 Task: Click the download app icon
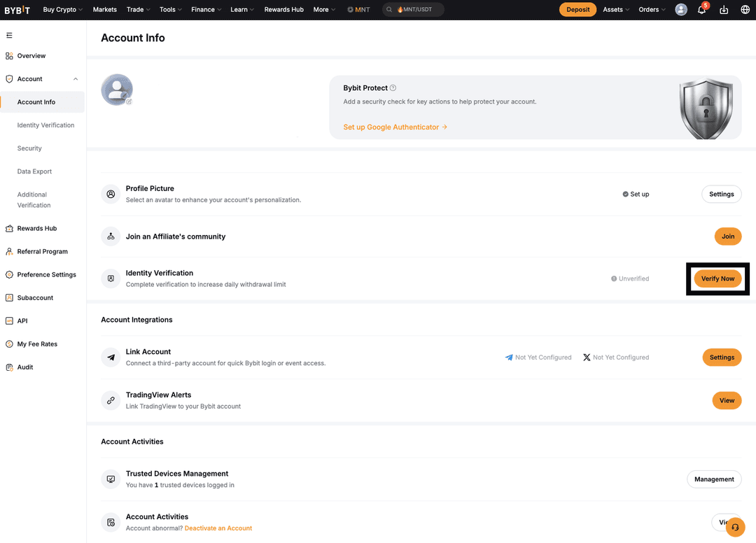724,10
